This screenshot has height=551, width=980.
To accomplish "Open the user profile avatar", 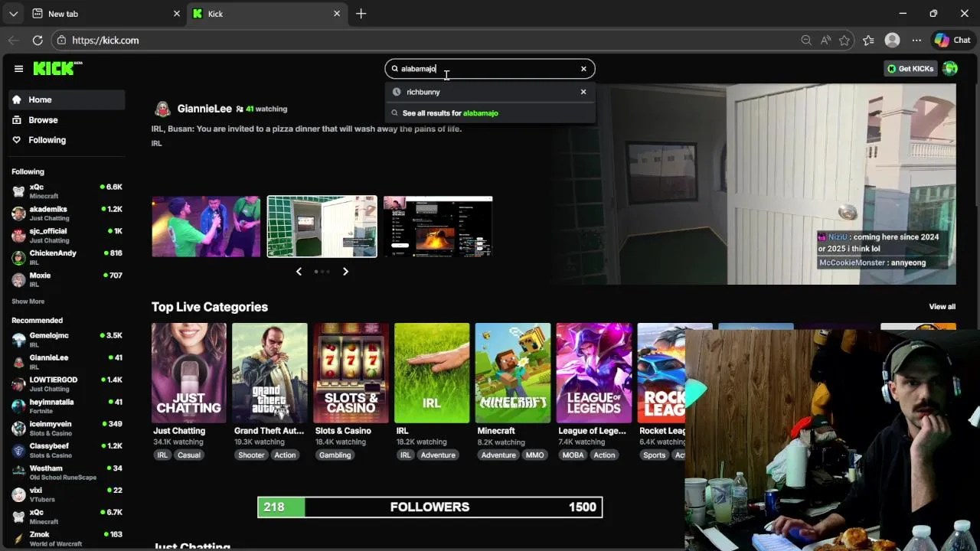I will coord(950,69).
